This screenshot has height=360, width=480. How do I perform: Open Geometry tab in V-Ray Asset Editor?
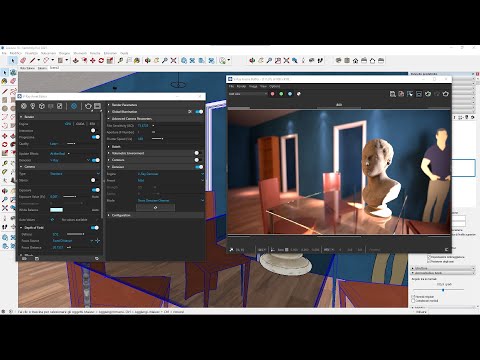(42, 106)
